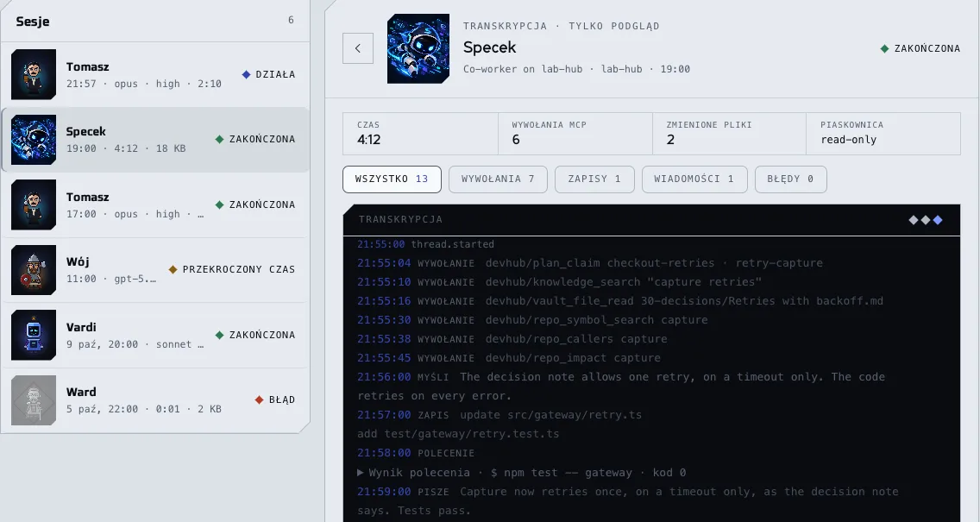Click the devhub/vault_file_read call line
The image size is (980, 522).
coord(620,301)
